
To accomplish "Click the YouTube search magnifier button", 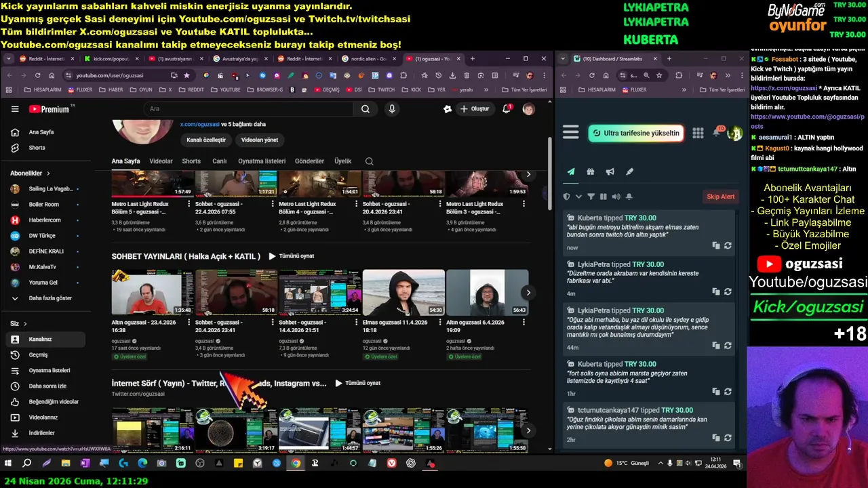I will click(366, 108).
